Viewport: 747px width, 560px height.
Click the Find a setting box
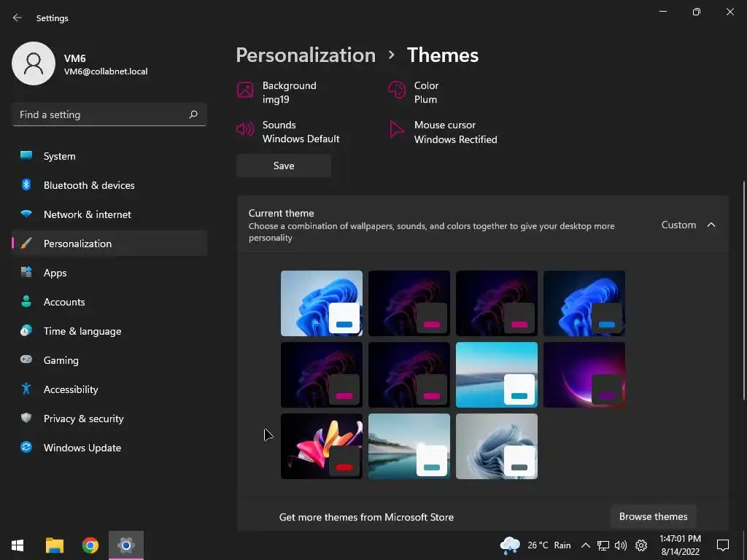[109, 114]
